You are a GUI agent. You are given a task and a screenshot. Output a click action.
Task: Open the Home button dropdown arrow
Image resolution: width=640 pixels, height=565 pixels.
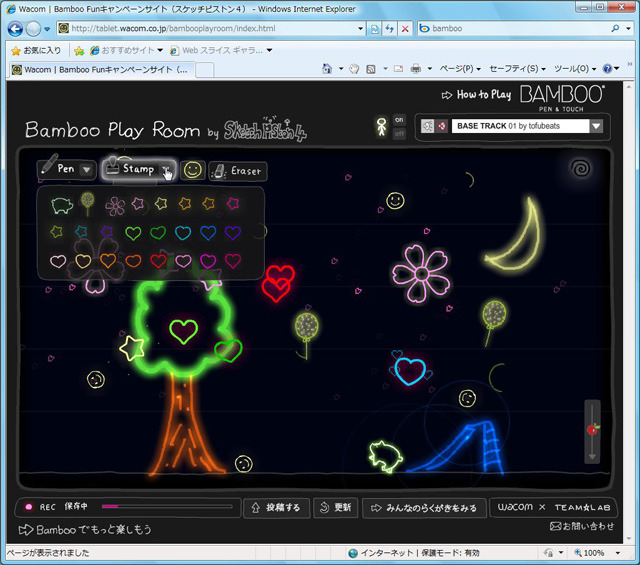coord(341,69)
